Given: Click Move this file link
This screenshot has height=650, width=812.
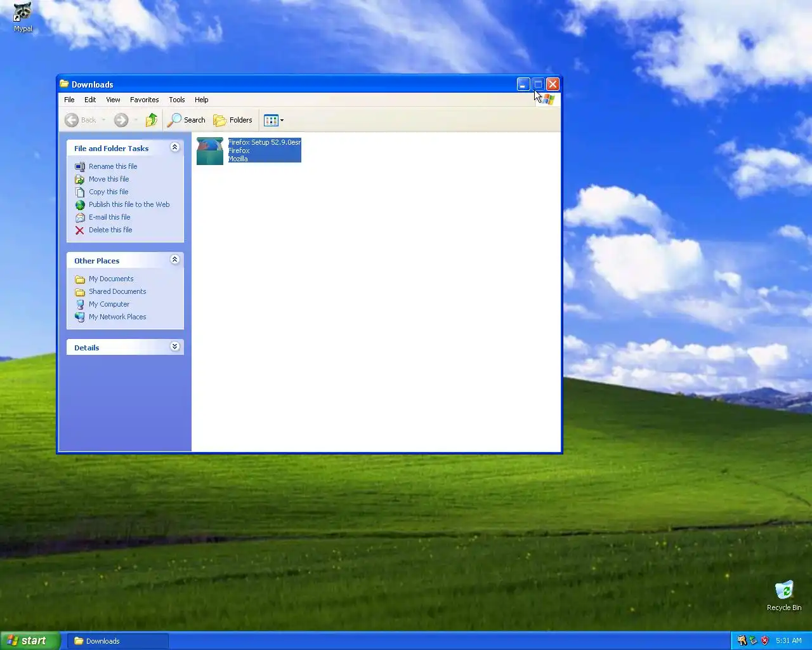Looking at the screenshot, I should coord(108,179).
